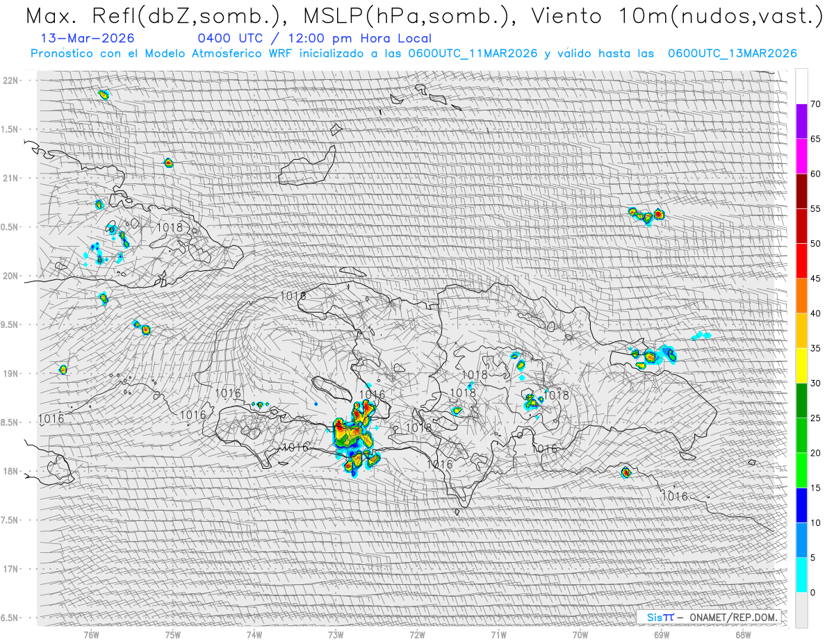Click the '70' value on the color scale
Viewport: 834px width, 644px height.
[x=816, y=104]
